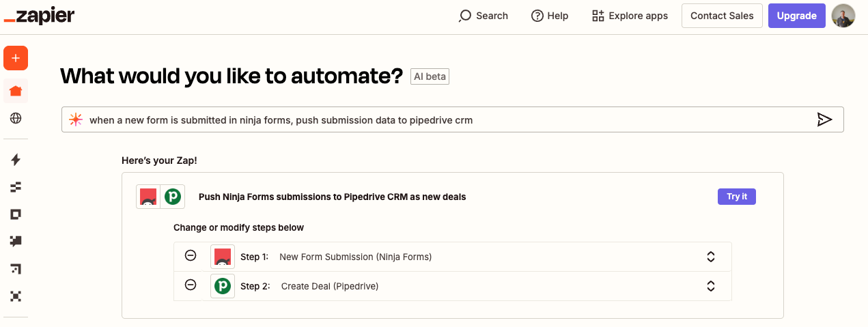The width and height of the screenshot is (868, 327).
Task: Open the user profile avatar
Action: tap(843, 16)
